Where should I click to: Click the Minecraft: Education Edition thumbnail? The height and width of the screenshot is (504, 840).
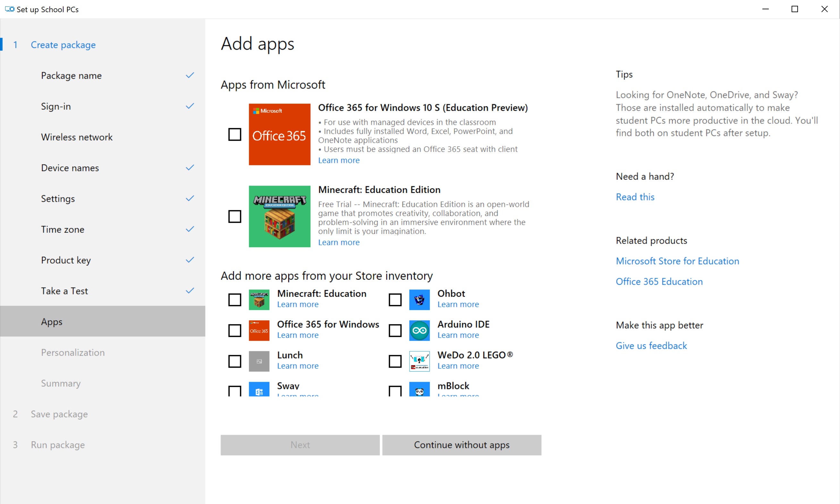[279, 216]
